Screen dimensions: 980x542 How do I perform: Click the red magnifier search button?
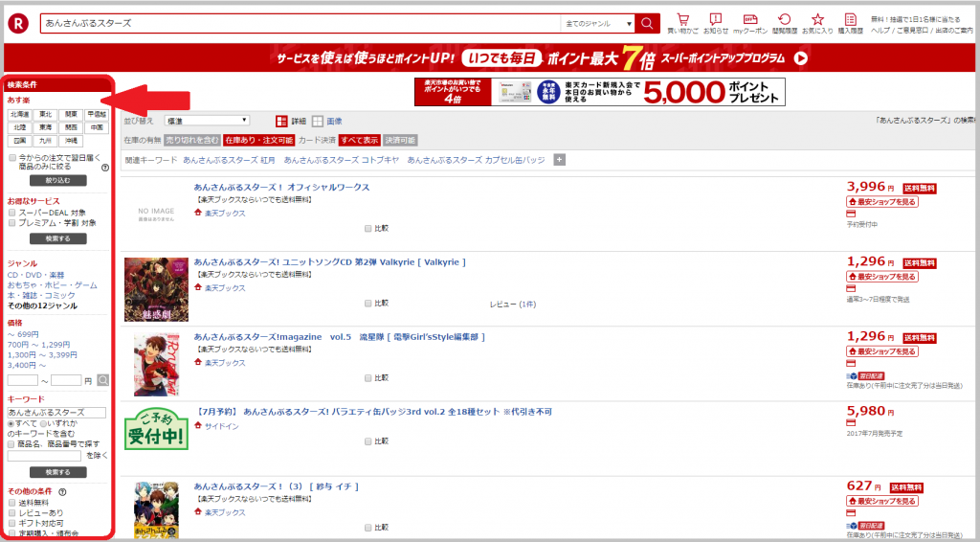647,23
